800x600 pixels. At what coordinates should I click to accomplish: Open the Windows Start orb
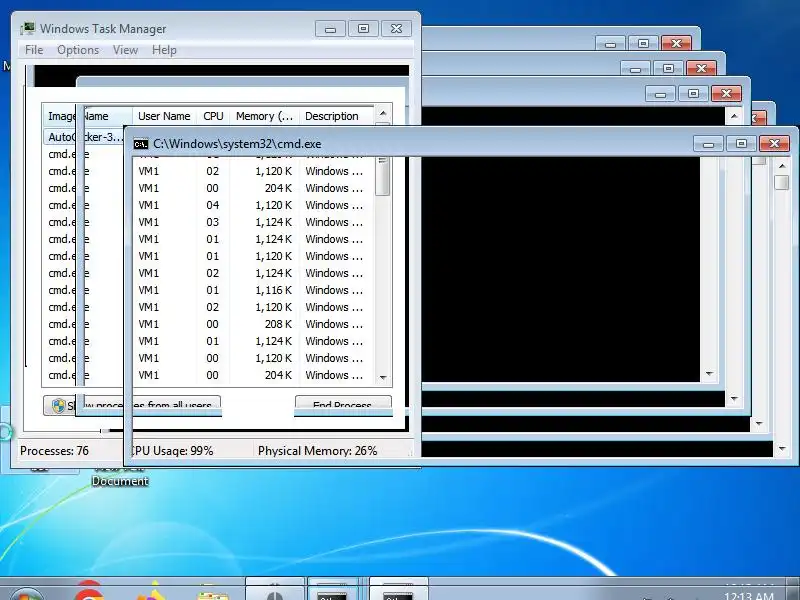26,594
